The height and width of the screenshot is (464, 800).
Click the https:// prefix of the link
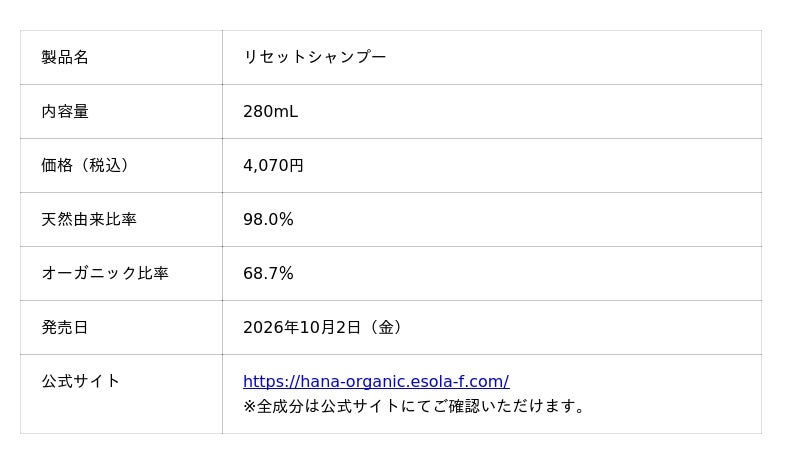(x=271, y=381)
